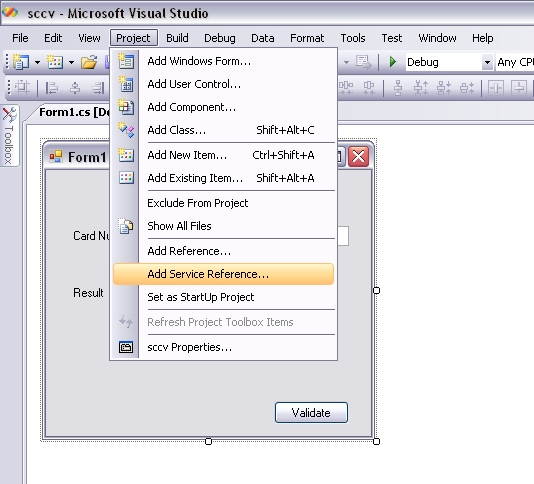
Task: Click the Center Horizontally icon
Action: click(x=496, y=88)
